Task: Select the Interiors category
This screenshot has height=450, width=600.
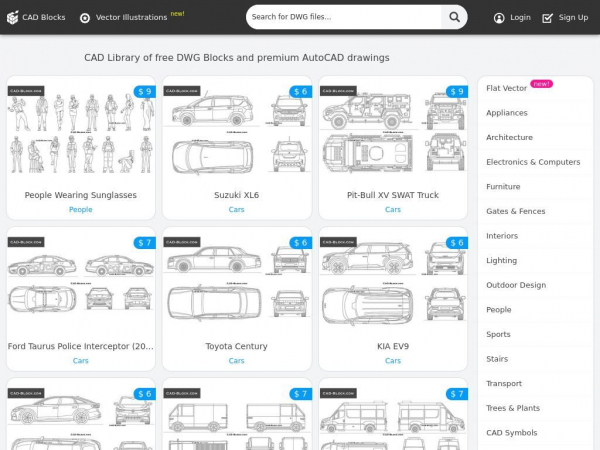Action: coord(502,236)
